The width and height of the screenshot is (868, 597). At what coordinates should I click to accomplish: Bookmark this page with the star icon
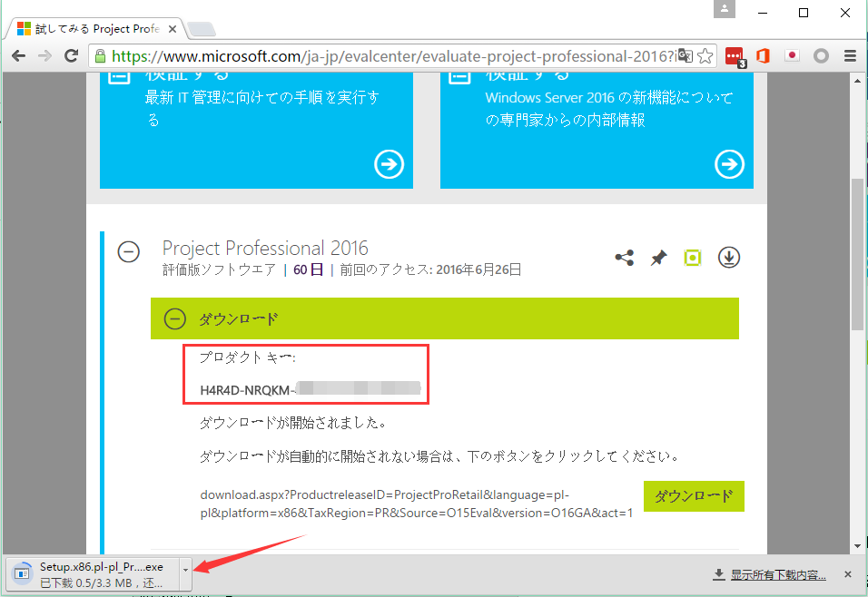coord(705,56)
